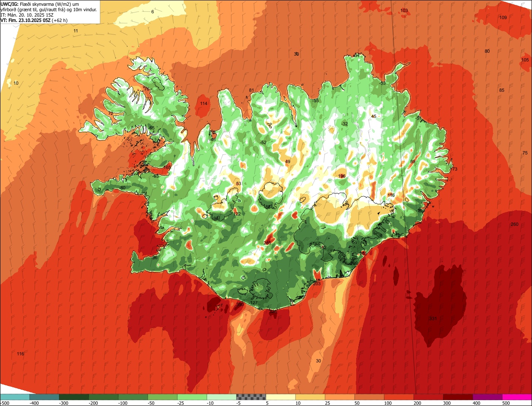Click the map value "162"
Image resolution: width=532 pixels, height=406 pixels.
pos(323,247)
